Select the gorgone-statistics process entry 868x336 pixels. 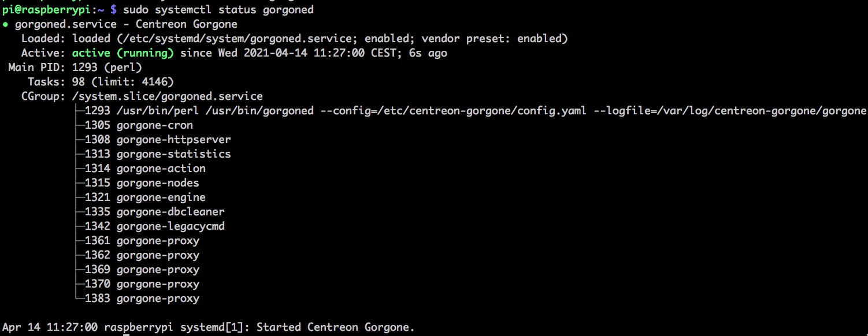tap(173, 154)
